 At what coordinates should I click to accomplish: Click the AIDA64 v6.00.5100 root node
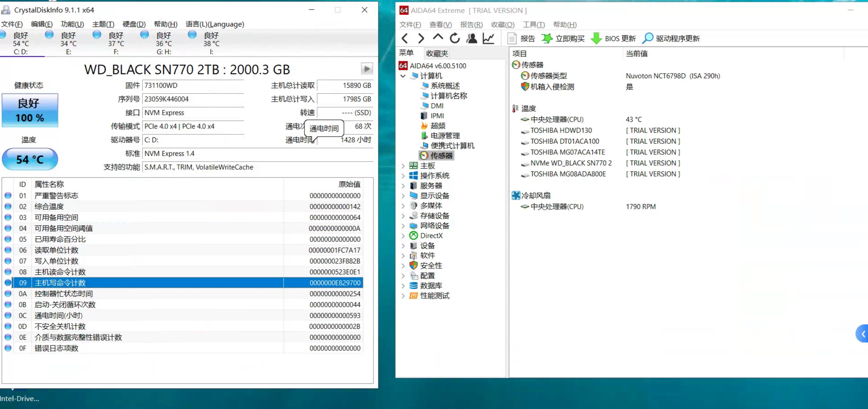coord(433,66)
